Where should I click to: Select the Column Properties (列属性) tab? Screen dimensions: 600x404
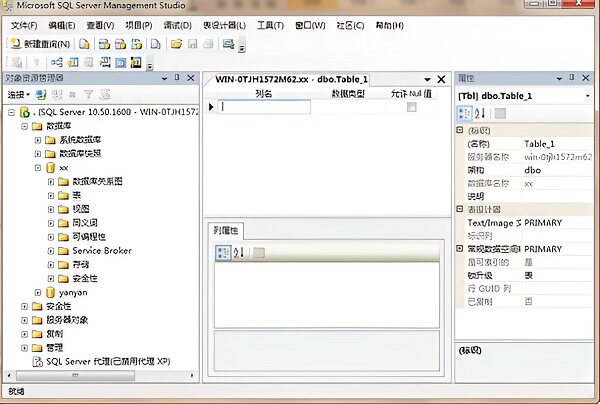pyautogui.click(x=226, y=230)
